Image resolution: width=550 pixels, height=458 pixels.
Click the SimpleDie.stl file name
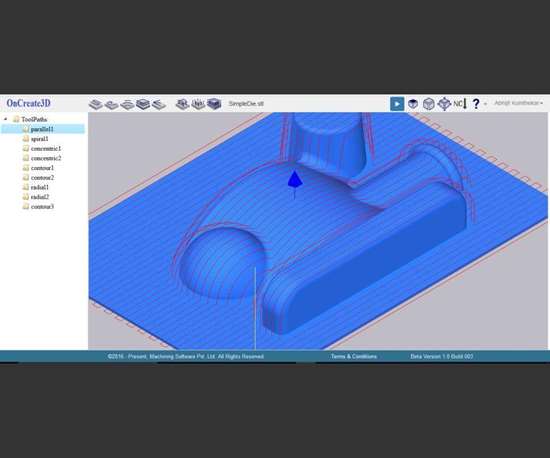pos(246,104)
